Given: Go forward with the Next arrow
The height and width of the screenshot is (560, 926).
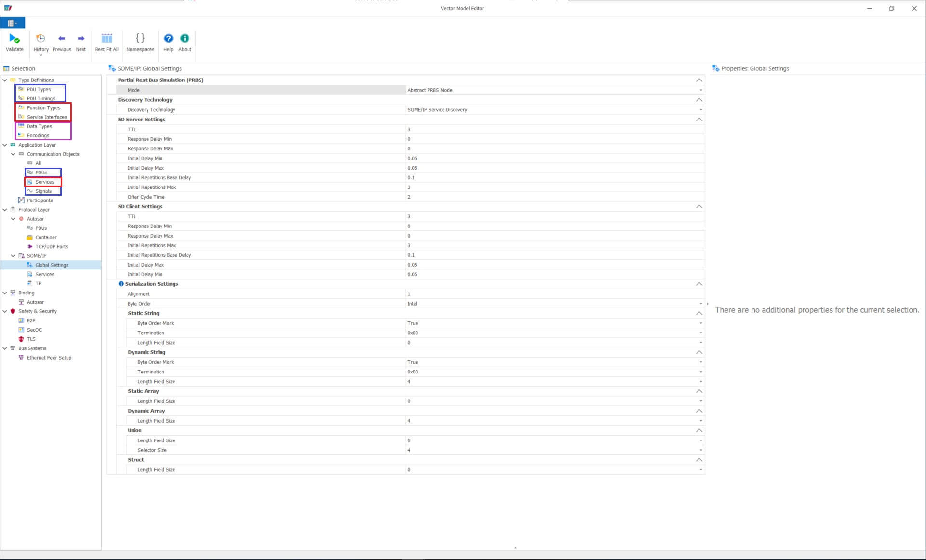Looking at the screenshot, I should click(x=81, y=39).
